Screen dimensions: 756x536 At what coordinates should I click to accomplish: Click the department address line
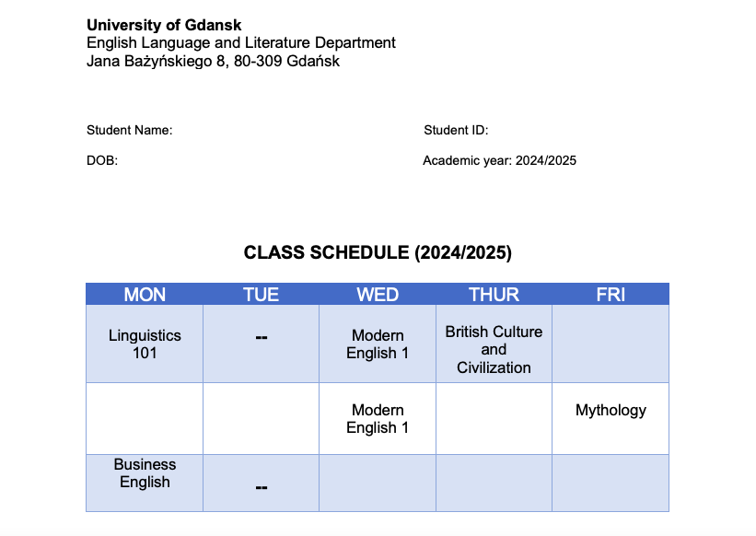point(213,61)
